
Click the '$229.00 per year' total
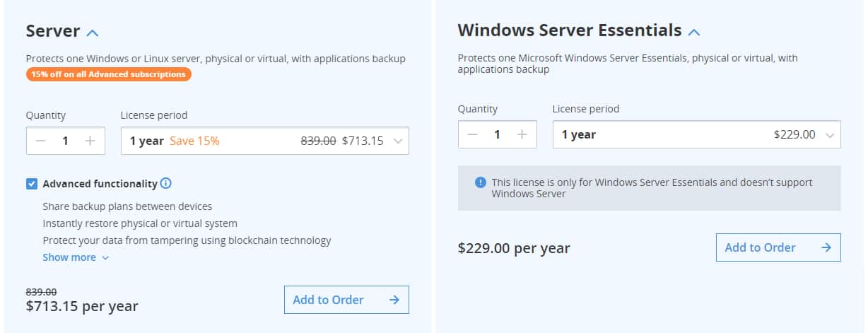pos(514,248)
